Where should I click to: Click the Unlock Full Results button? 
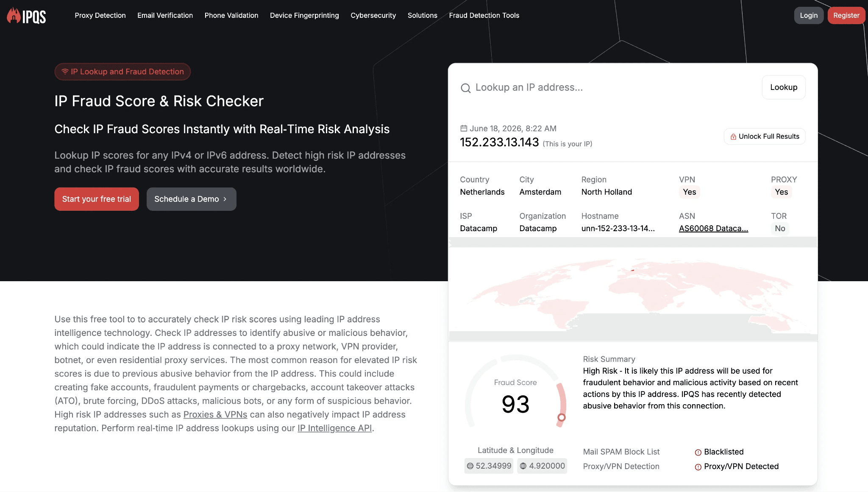[x=765, y=137]
